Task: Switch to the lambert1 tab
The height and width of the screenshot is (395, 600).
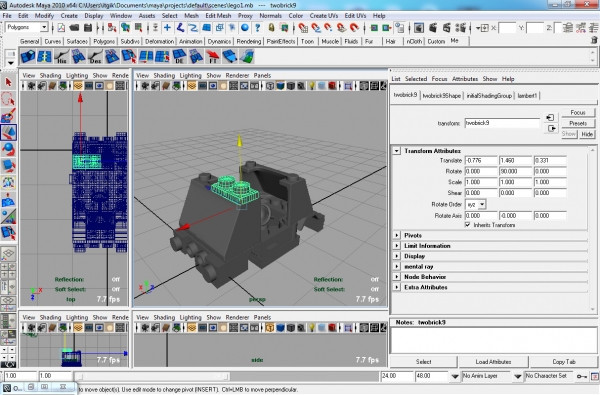Action: point(527,96)
